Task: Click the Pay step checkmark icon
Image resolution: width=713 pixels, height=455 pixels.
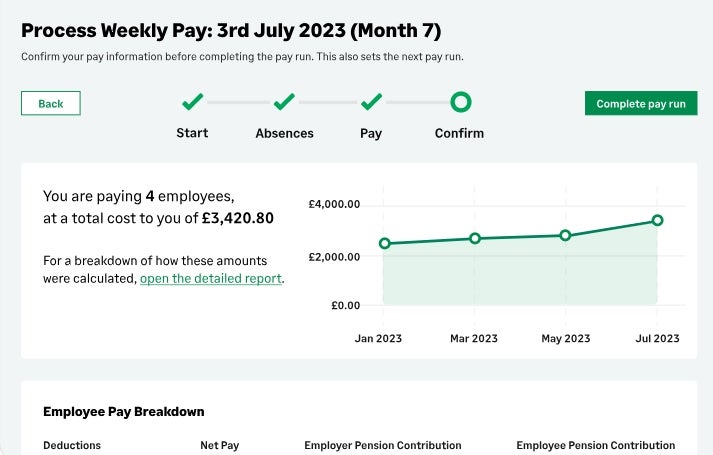Action: tap(371, 102)
